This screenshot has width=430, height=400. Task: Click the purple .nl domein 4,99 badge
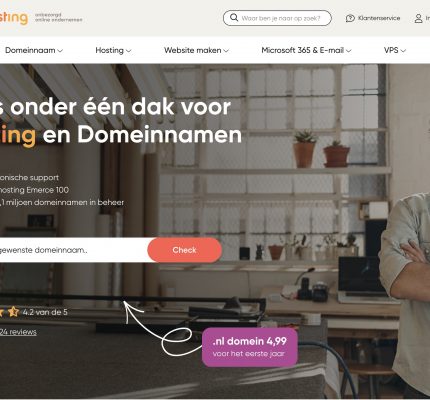point(250,347)
